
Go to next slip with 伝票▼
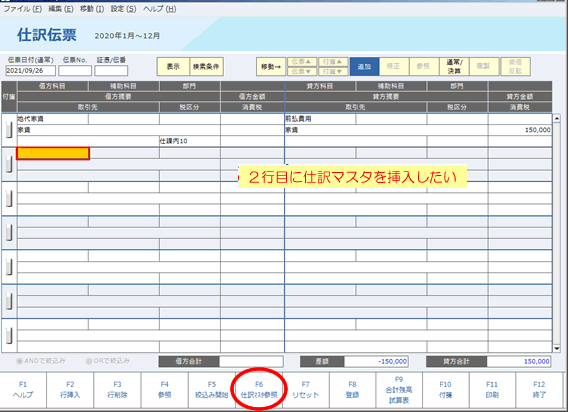point(302,71)
